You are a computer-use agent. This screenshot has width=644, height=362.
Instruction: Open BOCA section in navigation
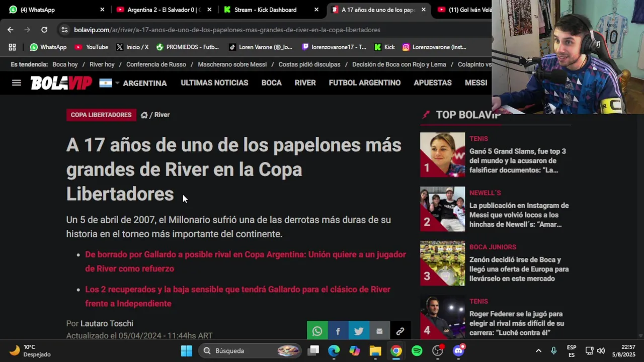[x=271, y=83]
